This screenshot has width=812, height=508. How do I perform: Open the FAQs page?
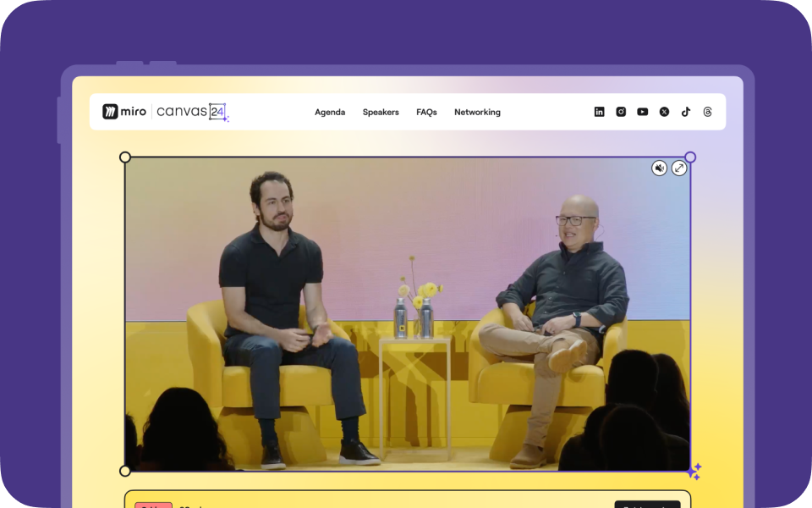pos(426,112)
